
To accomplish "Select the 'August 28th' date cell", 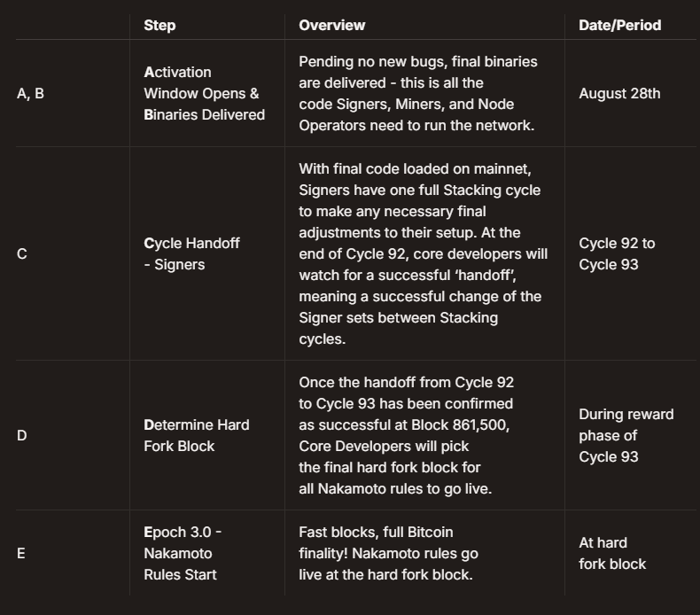I will (x=619, y=93).
